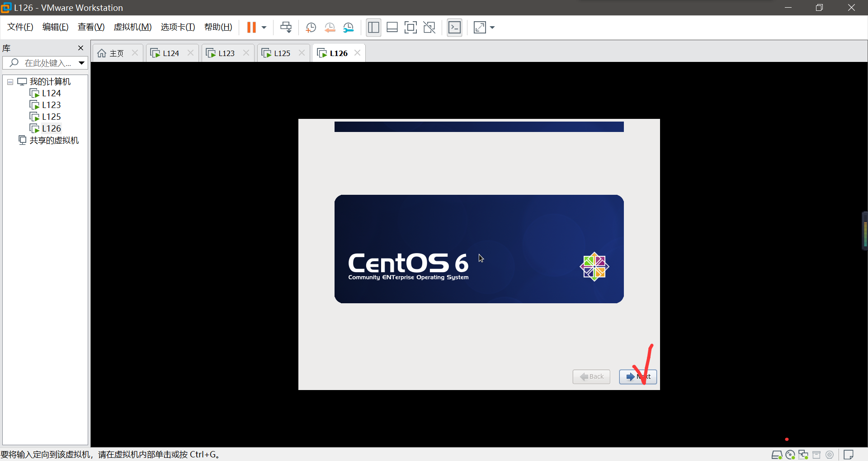Toggle the thumbnail bar view
Viewport: 868px width, 461px height.
pos(392,28)
